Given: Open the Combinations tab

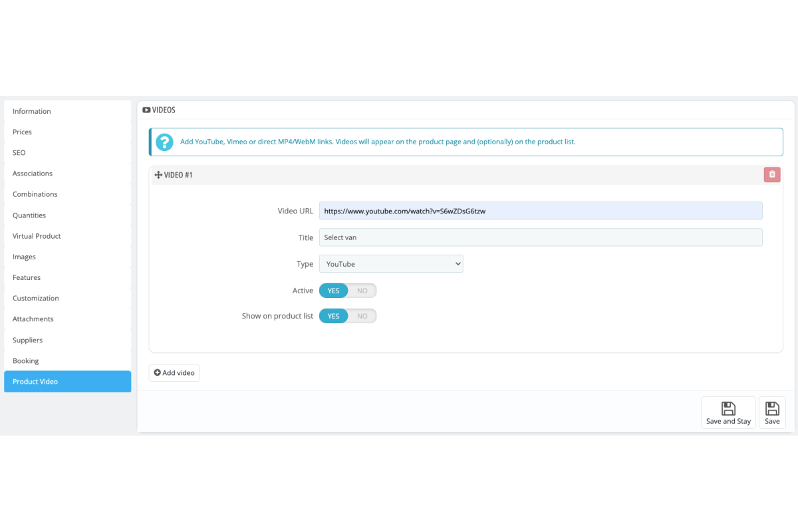Looking at the screenshot, I should pyautogui.click(x=68, y=194).
